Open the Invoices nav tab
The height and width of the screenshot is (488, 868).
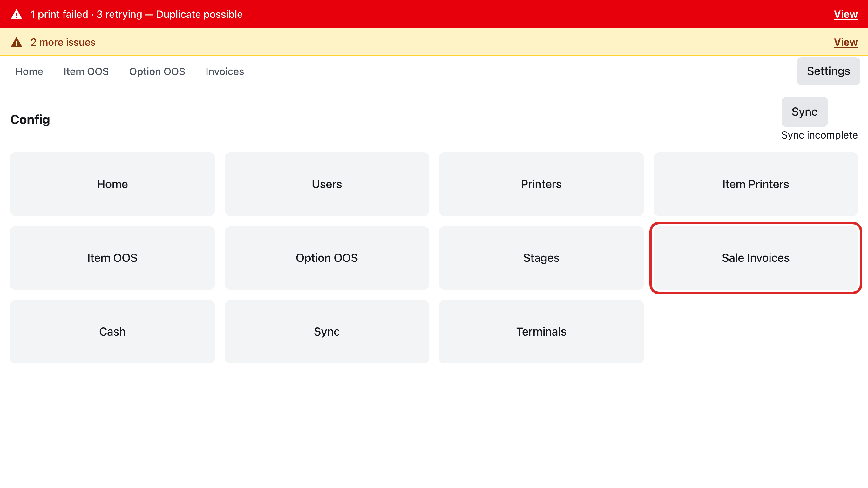[225, 71]
